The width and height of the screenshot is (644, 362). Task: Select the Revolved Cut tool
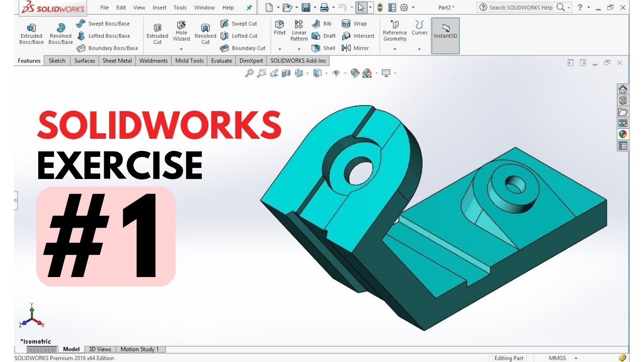(x=205, y=34)
